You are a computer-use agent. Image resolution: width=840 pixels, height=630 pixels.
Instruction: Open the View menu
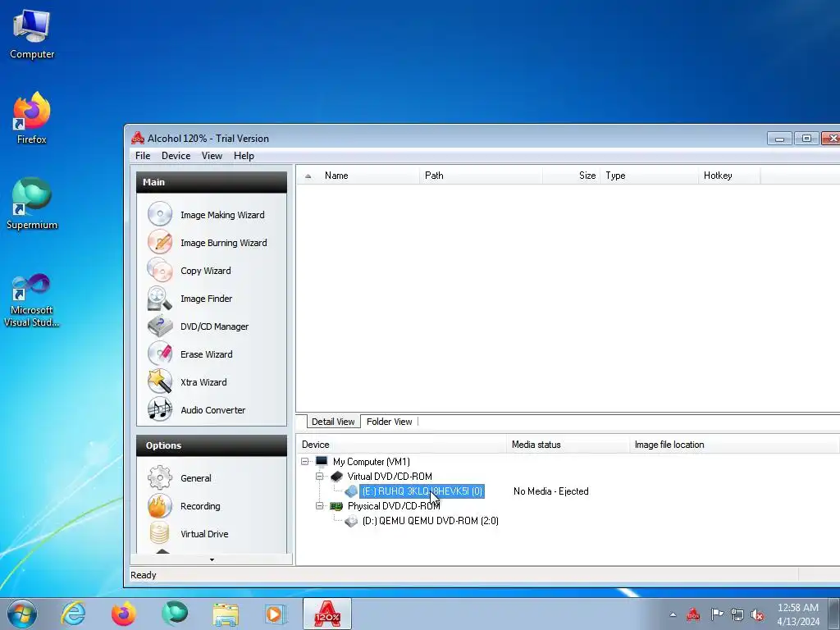212,156
